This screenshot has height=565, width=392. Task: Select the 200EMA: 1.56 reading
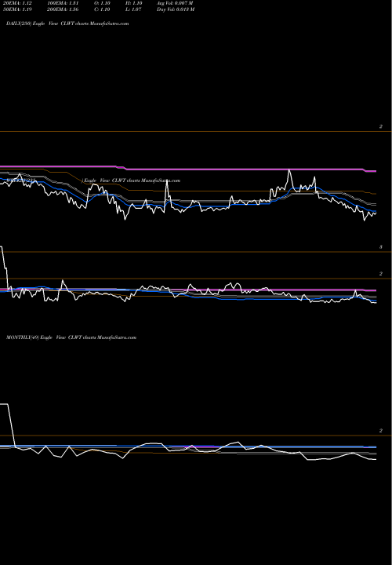coord(63,9)
